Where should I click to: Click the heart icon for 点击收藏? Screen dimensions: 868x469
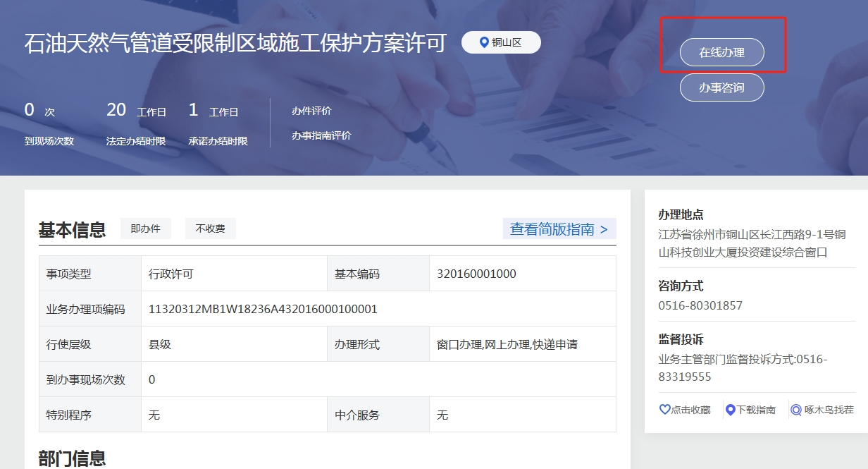(x=664, y=410)
